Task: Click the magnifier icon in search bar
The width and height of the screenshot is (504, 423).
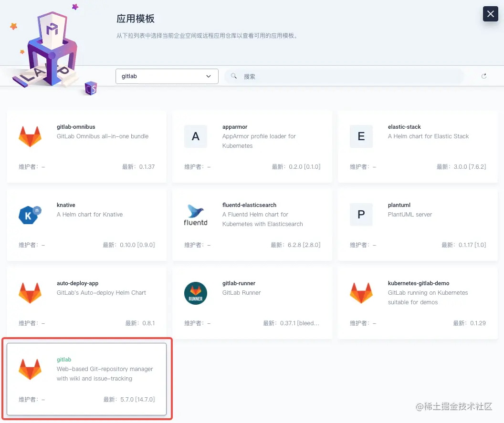Action: click(x=234, y=76)
